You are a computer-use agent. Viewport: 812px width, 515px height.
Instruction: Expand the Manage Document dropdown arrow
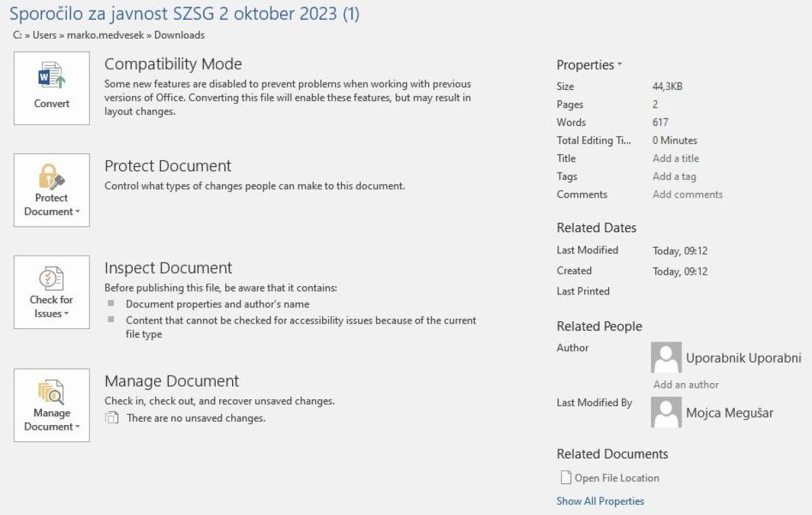77,427
